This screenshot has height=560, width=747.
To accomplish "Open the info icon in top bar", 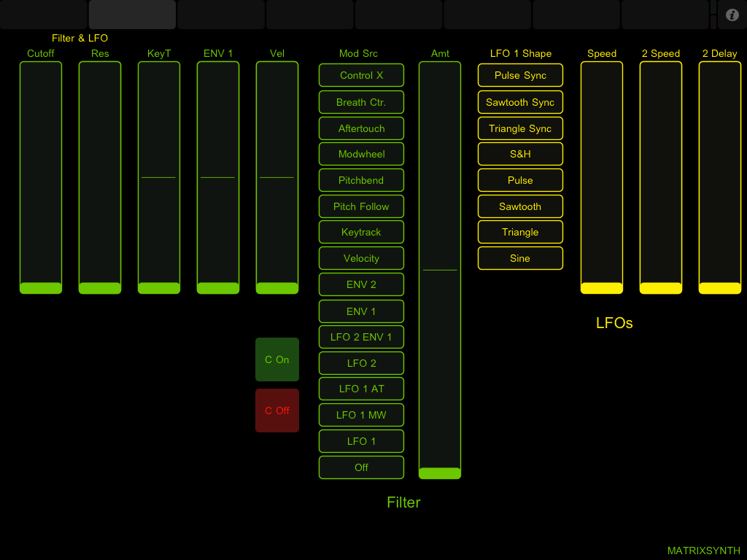I will 732,15.
